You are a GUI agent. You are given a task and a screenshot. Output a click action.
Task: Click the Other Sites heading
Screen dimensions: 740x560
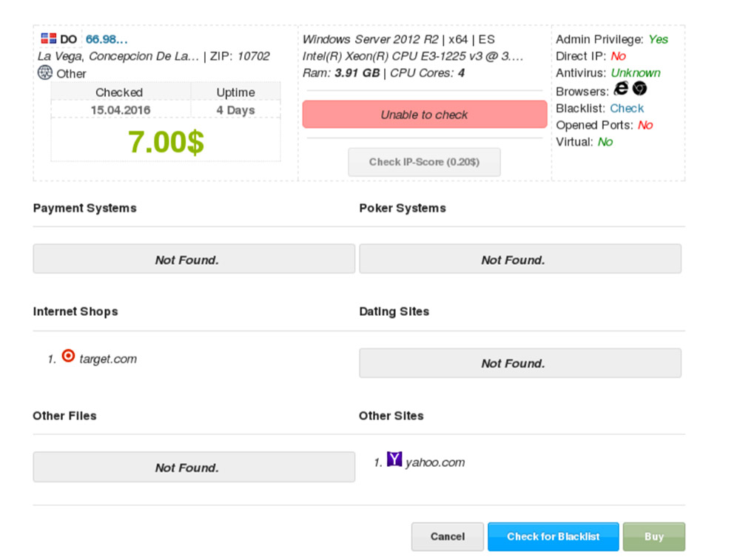point(391,416)
